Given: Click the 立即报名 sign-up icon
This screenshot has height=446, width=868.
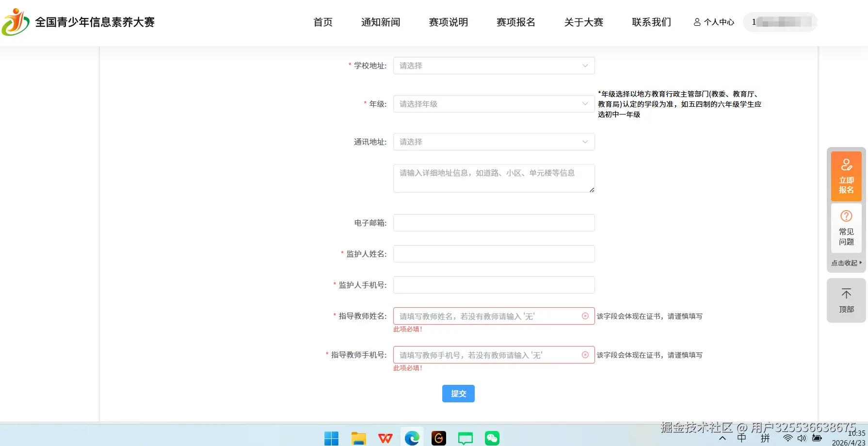Looking at the screenshot, I should click(846, 176).
